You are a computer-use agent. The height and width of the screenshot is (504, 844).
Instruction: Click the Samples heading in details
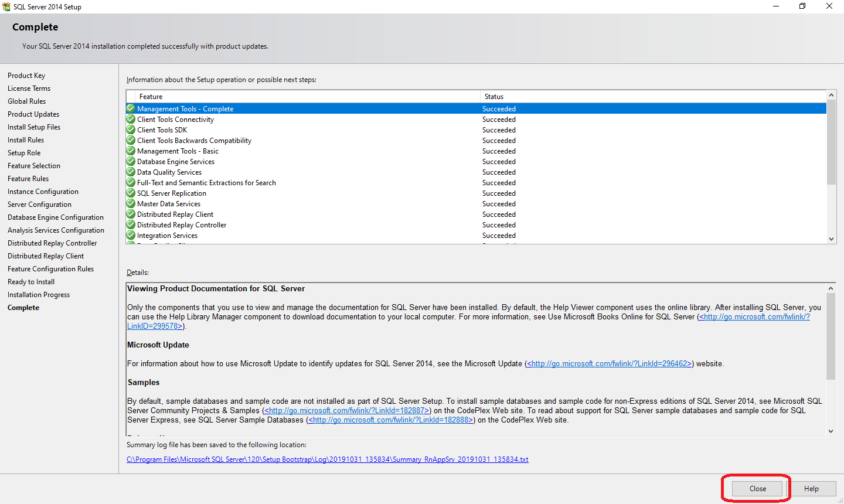click(144, 383)
